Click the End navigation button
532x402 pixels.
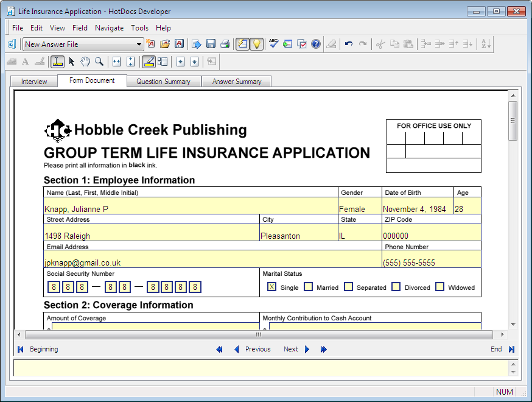pyautogui.click(x=503, y=349)
